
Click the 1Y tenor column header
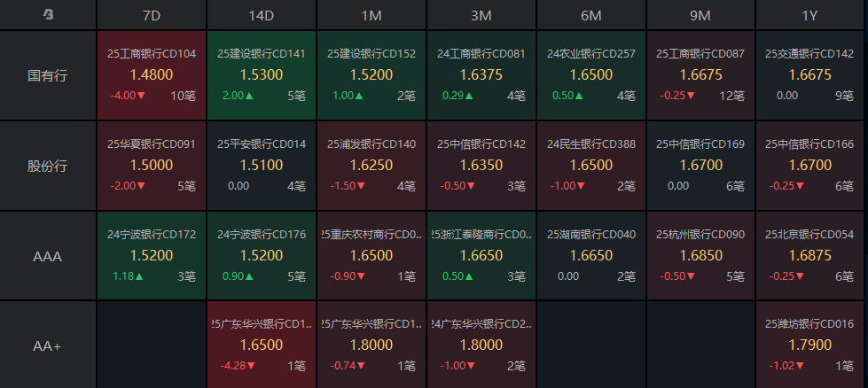click(x=810, y=15)
